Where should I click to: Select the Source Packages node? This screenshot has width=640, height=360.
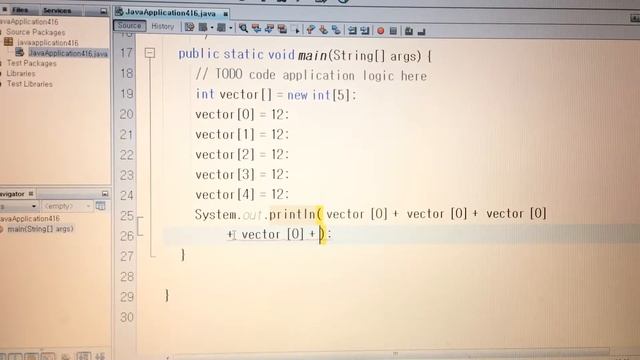pos(36,32)
